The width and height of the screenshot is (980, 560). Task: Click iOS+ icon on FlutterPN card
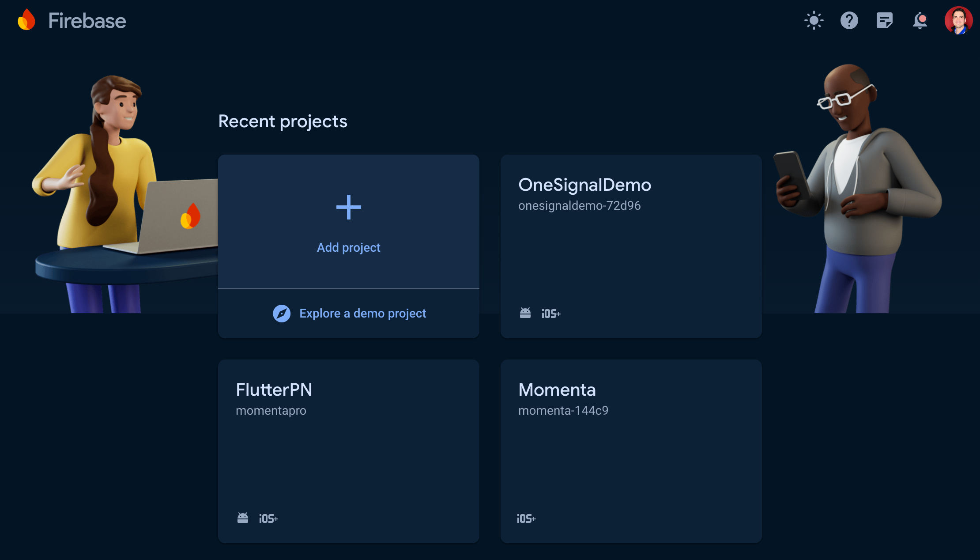(x=268, y=518)
